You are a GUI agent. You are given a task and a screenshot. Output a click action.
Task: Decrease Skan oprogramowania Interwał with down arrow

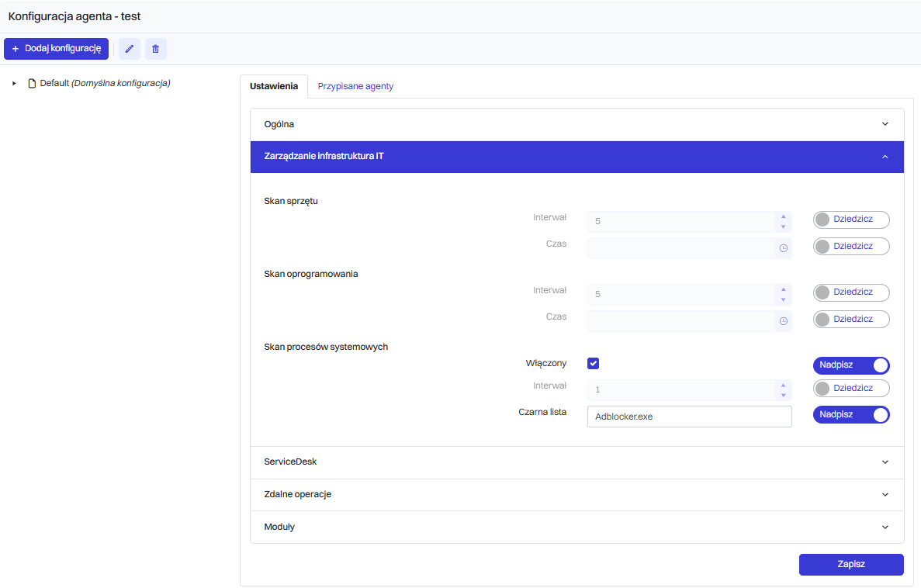783,299
